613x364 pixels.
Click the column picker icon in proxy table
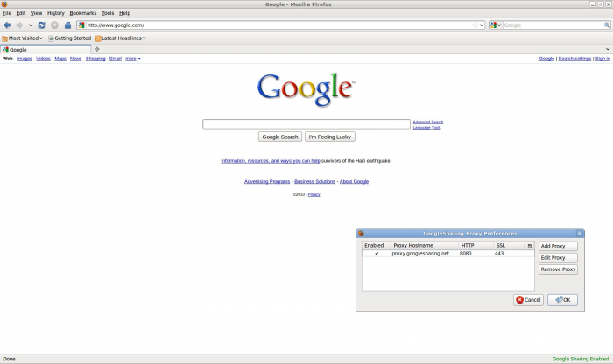529,246
